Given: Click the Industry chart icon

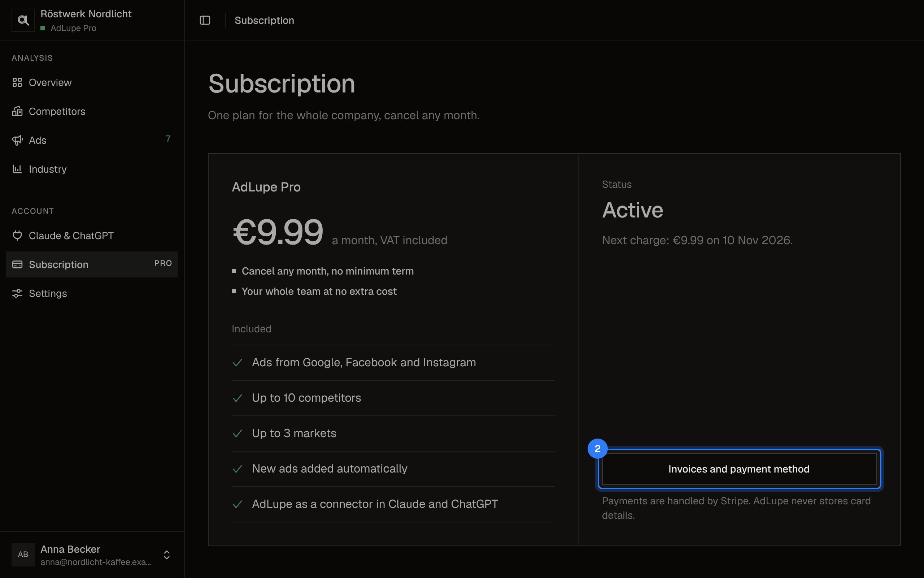Looking at the screenshot, I should (x=17, y=169).
